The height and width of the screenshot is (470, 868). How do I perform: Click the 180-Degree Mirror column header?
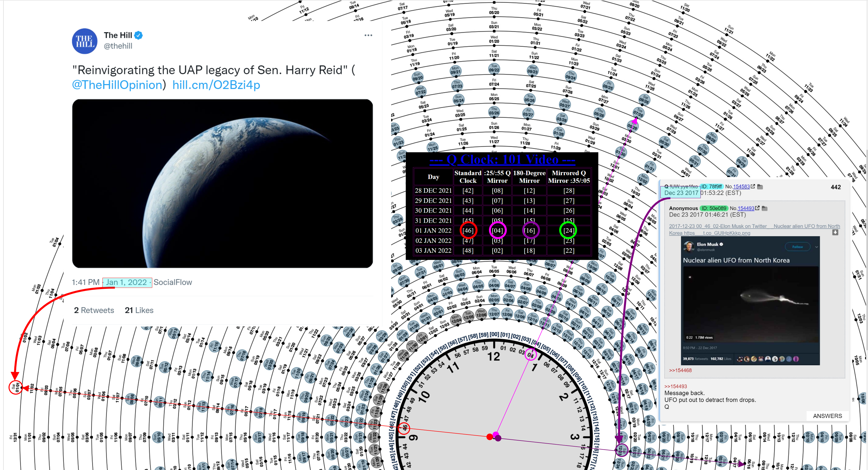[x=529, y=177]
